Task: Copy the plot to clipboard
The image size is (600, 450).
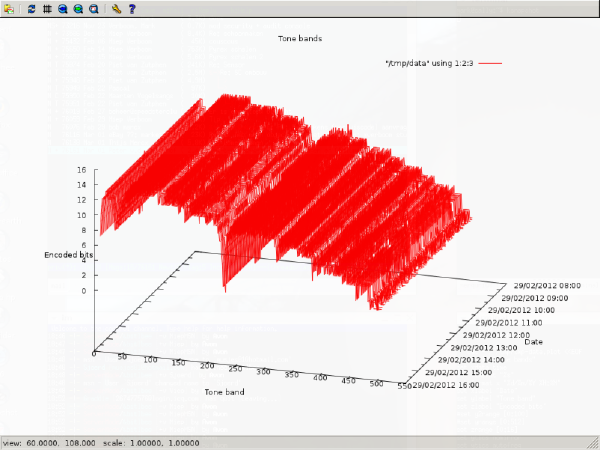Action: tap(9, 9)
